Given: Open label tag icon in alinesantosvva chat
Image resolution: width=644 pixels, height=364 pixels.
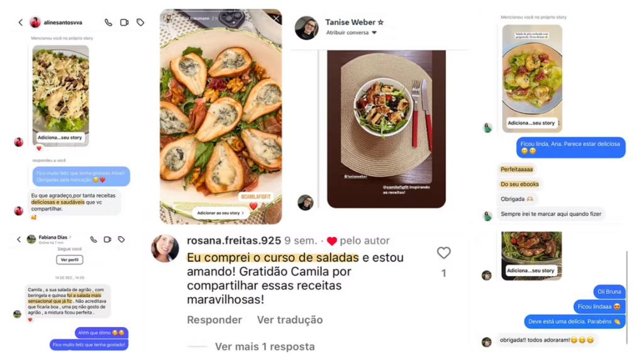Looking at the screenshot, I should (140, 23).
